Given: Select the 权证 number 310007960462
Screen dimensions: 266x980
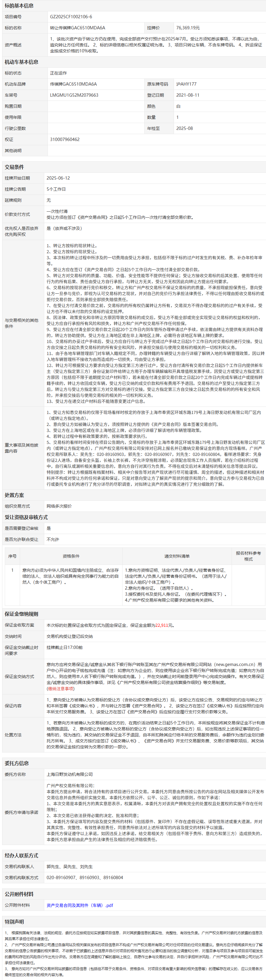Looking at the screenshot, I should coord(65,139).
